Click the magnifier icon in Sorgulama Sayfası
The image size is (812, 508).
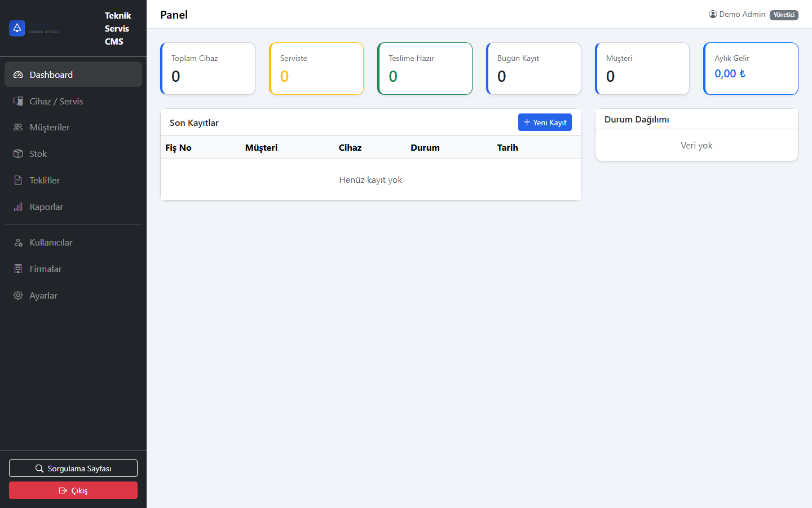click(39, 468)
